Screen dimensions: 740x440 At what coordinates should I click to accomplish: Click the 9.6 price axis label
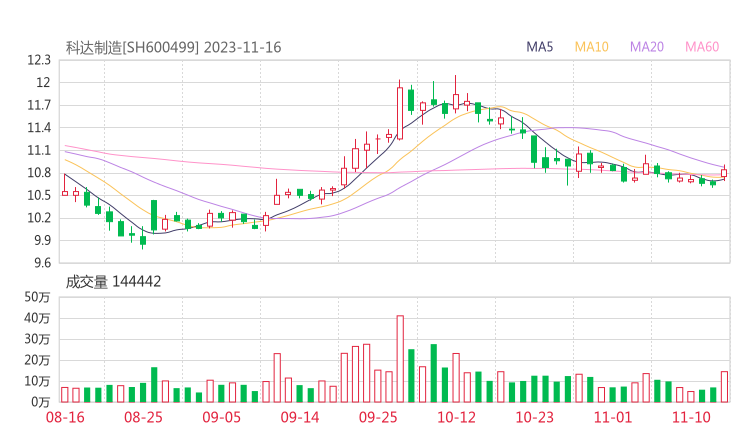42,263
